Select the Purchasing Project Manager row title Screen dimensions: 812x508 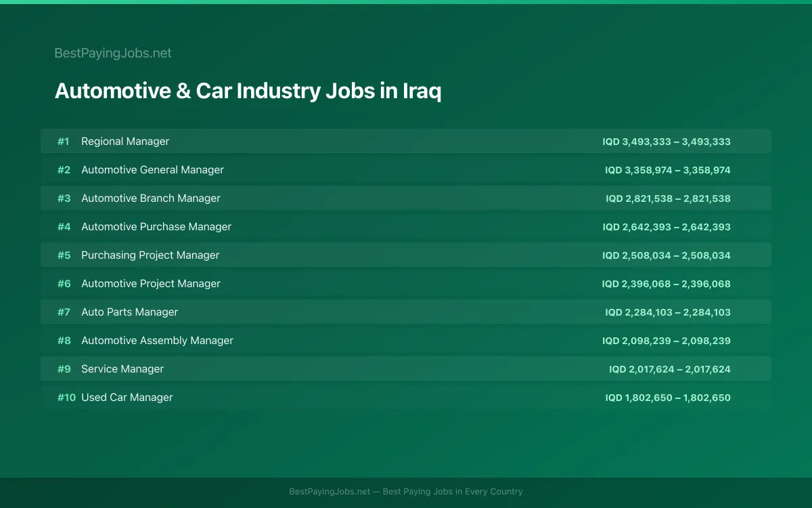pos(150,255)
